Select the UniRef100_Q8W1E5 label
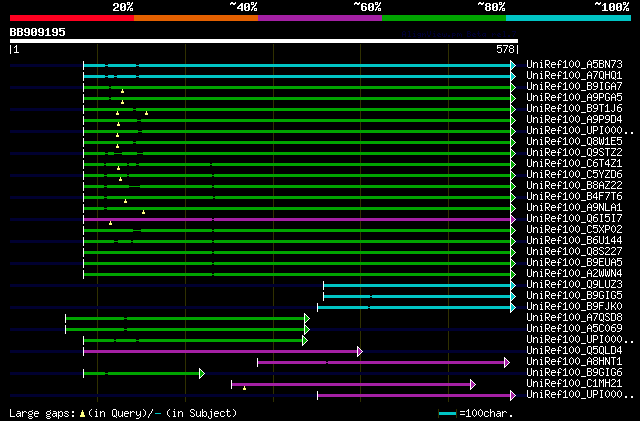Screen dimensions: 640x421 click(x=574, y=142)
